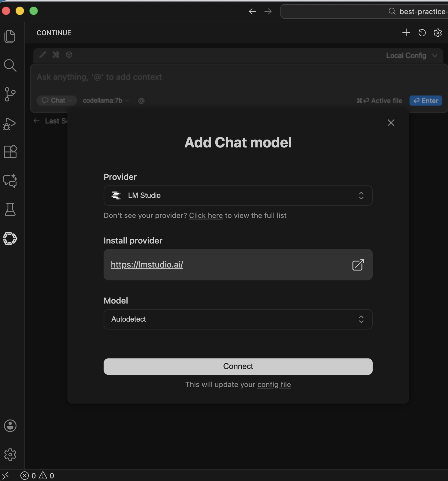Open the Local Config dropdown
448x481 pixels.
point(411,56)
